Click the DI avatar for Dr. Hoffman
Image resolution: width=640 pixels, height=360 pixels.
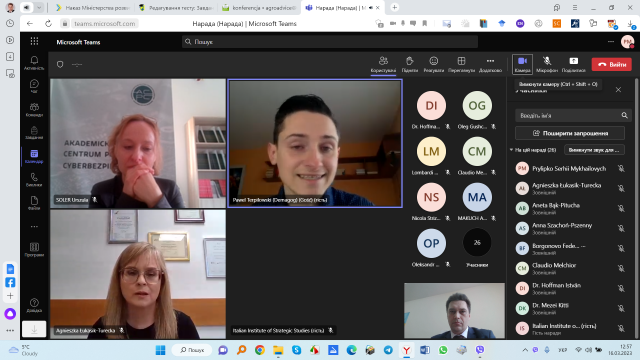tap(431, 106)
